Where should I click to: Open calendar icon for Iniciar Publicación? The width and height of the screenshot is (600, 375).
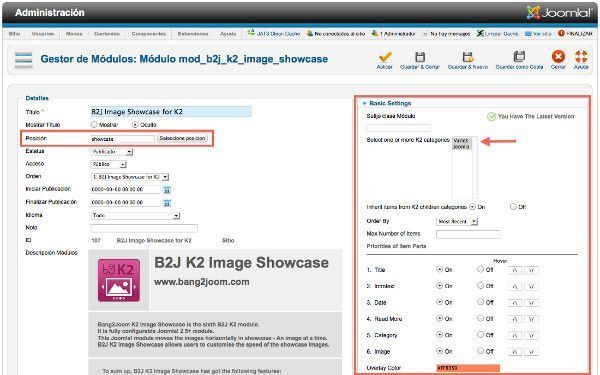pyautogui.click(x=167, y=190)
